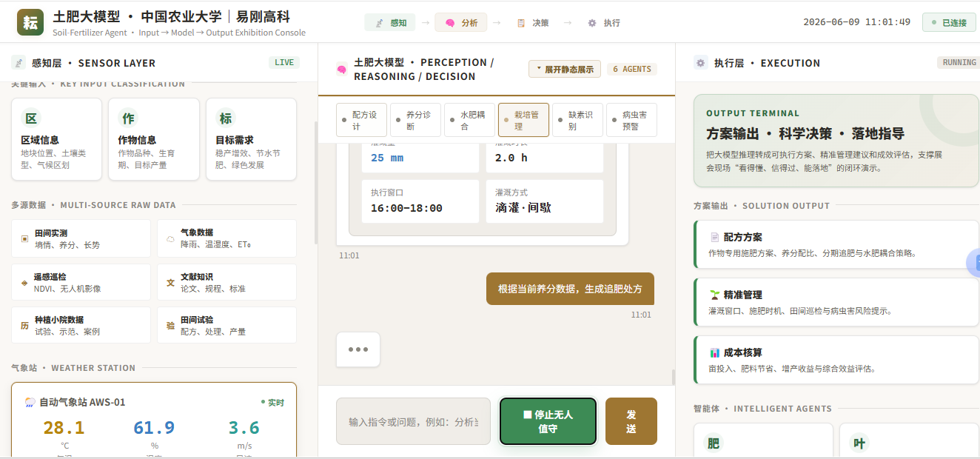Click the 肥 agent icon
The height and width of the screenshot is (459, 980).
click(714, 443)
